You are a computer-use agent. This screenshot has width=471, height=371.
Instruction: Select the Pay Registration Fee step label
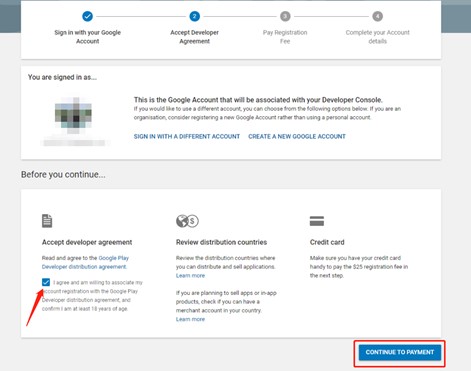285,37
